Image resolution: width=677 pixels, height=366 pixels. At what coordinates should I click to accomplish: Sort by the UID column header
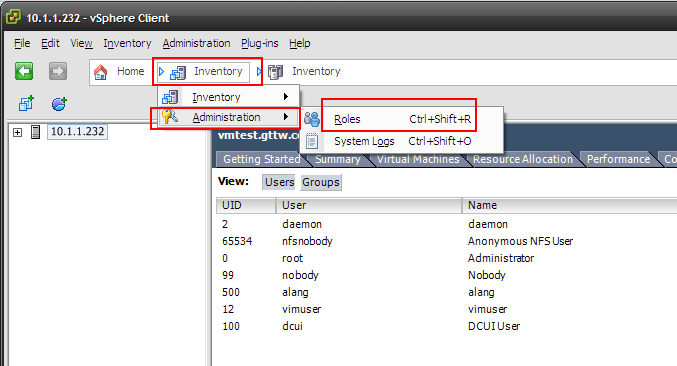click(x=246, y=205)
